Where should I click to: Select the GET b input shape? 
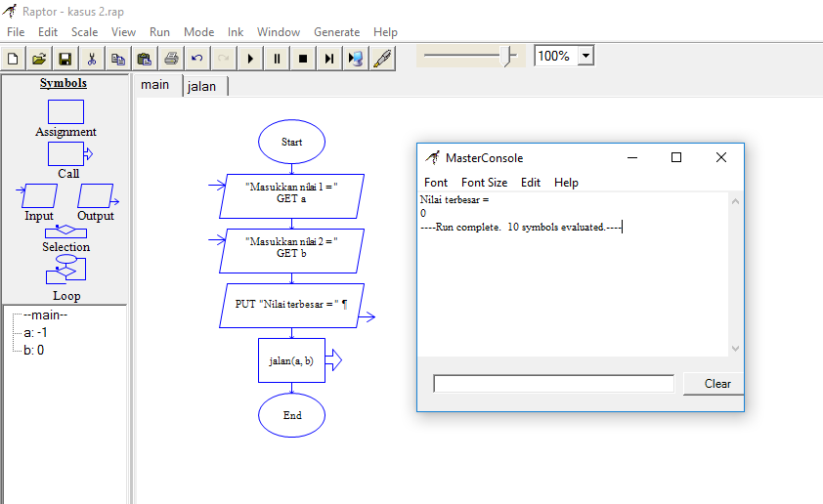[292, 251]
